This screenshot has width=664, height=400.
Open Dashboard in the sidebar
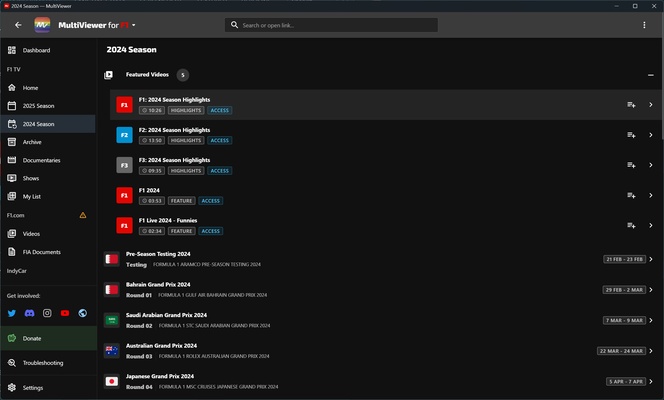pos(48,50)
